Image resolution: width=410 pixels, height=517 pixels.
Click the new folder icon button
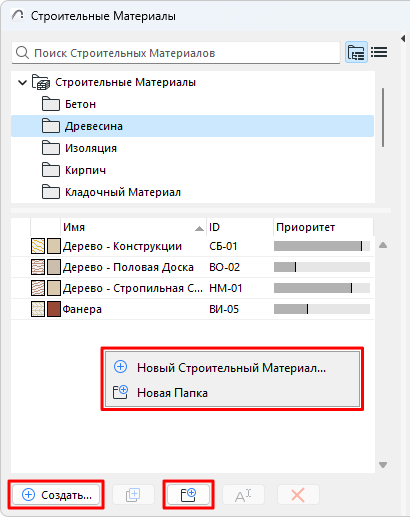[188, 495]
